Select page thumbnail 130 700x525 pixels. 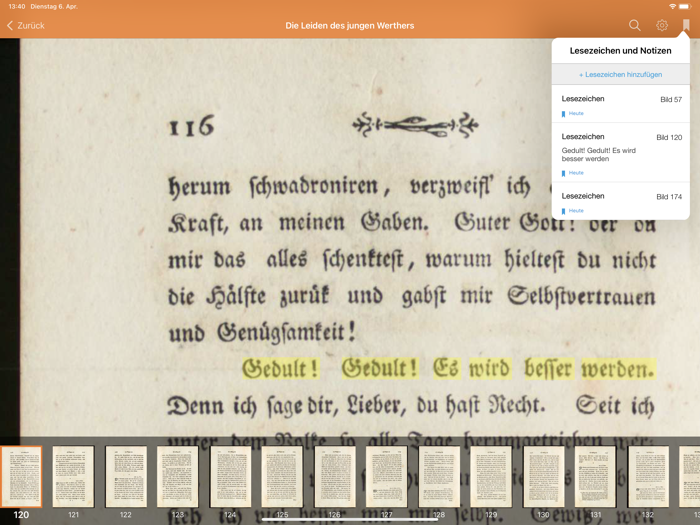(544, 477)
